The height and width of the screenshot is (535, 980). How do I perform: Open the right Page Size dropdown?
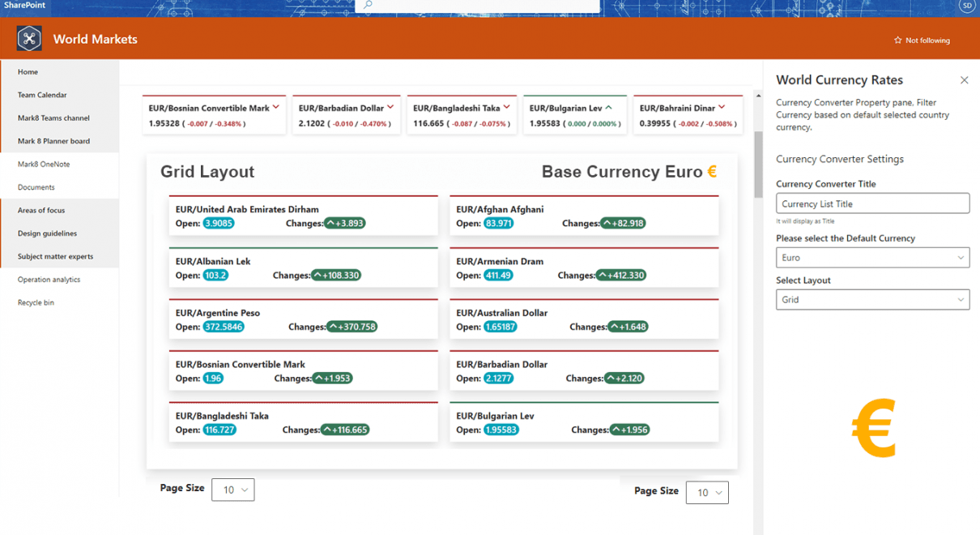[707, 493]
